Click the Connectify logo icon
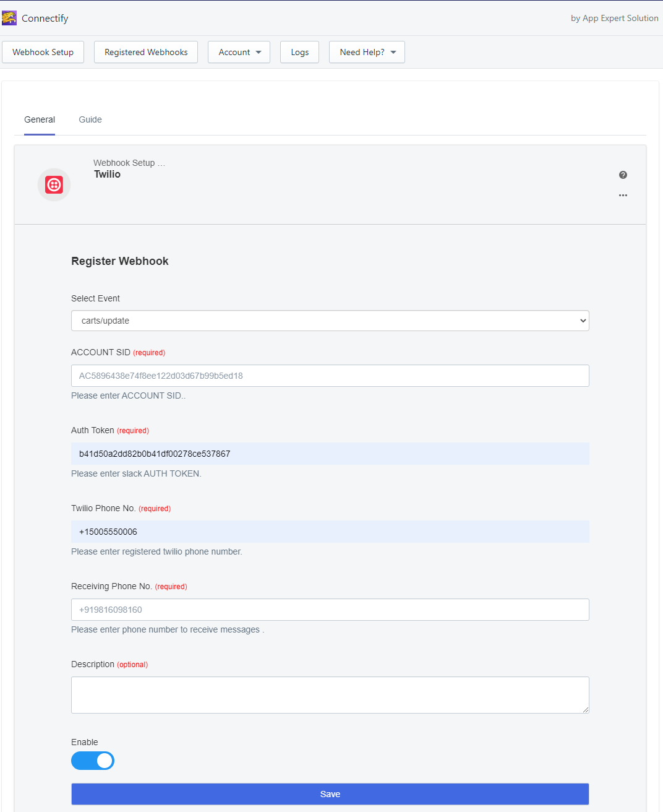Screen dimensions: 663x812 tap(9, 18)
